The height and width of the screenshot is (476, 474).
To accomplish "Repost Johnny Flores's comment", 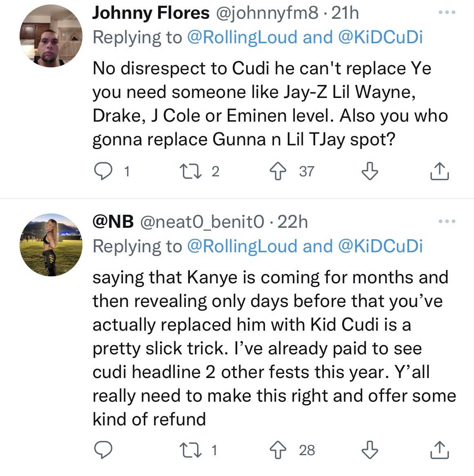I will [190, 171].
